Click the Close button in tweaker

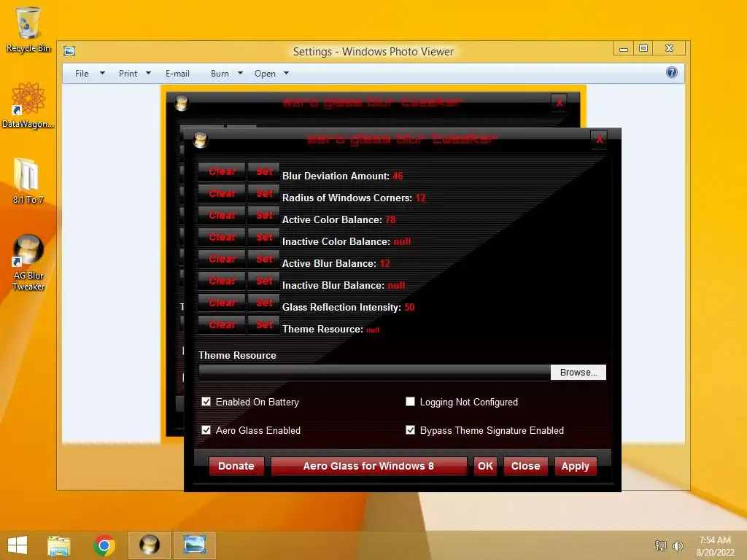525,466
